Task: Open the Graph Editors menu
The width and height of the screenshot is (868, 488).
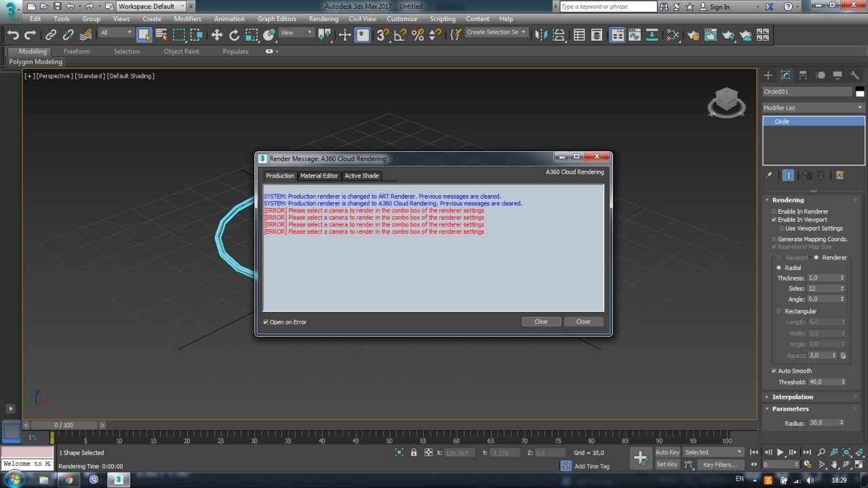Action: point(277,19)
